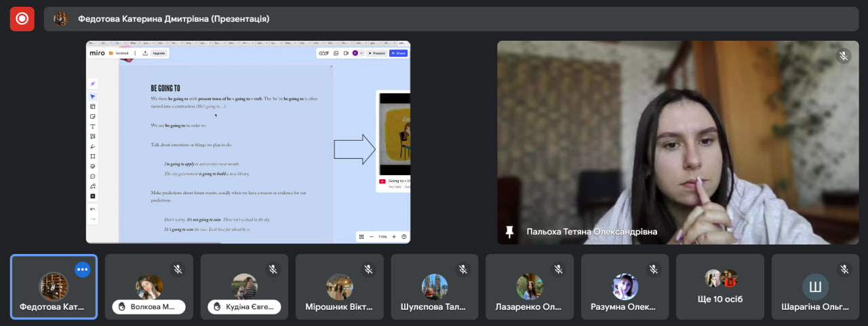Click the muted mic icon on Кудіна tile
Viewport: 868px width, 326px height.
pos(273,269)
